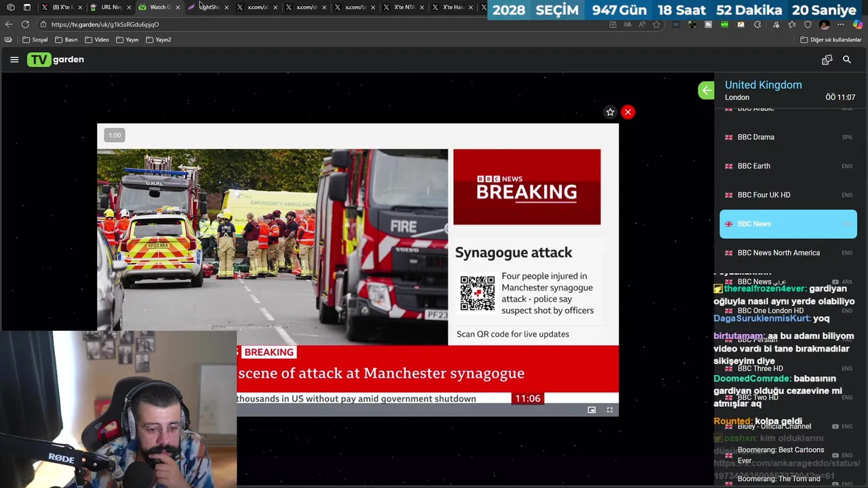
Task: Select BBC Drama channel
Action: click(x=788, y=137)
